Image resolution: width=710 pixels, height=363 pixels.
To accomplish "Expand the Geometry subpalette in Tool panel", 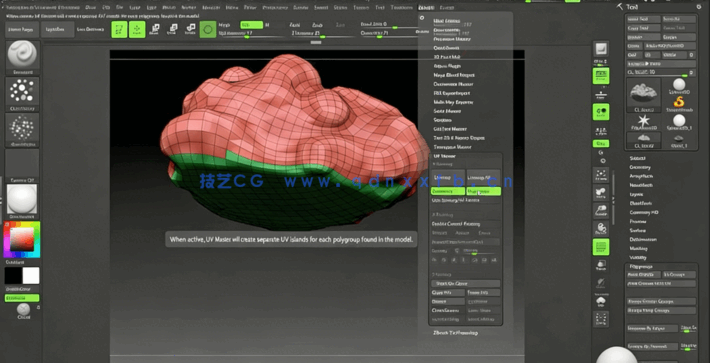I will click(x=640, y=167).
